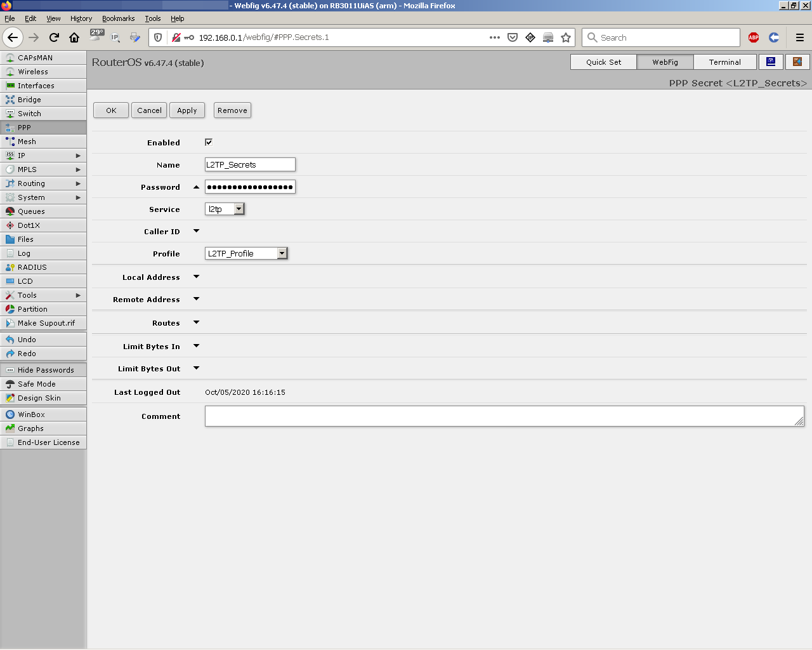Click the Cancel button
The image size is (812, 650).
tap(149, 110)
